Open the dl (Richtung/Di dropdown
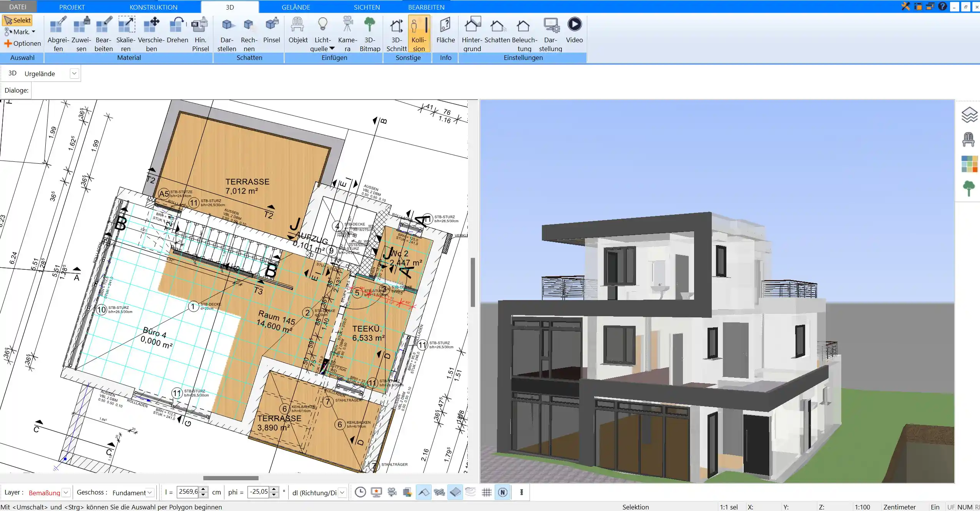Viewport: 980px width, 511px height. tap(342, 493)
